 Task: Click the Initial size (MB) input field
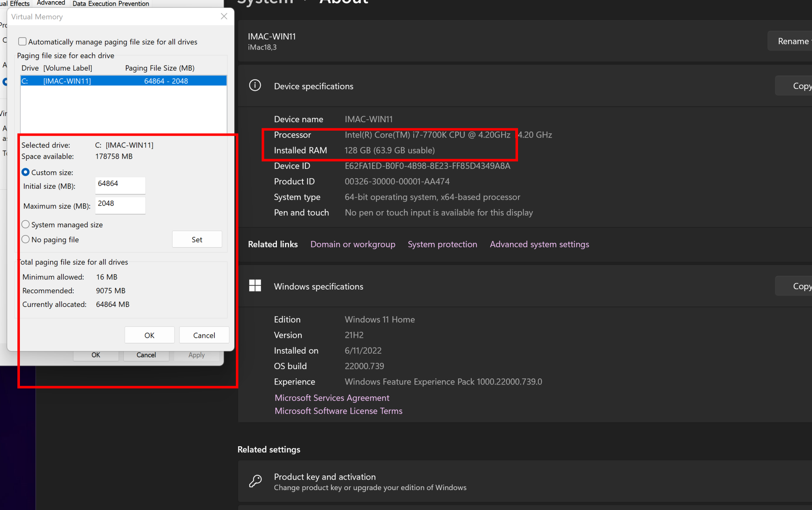[120, 185]
